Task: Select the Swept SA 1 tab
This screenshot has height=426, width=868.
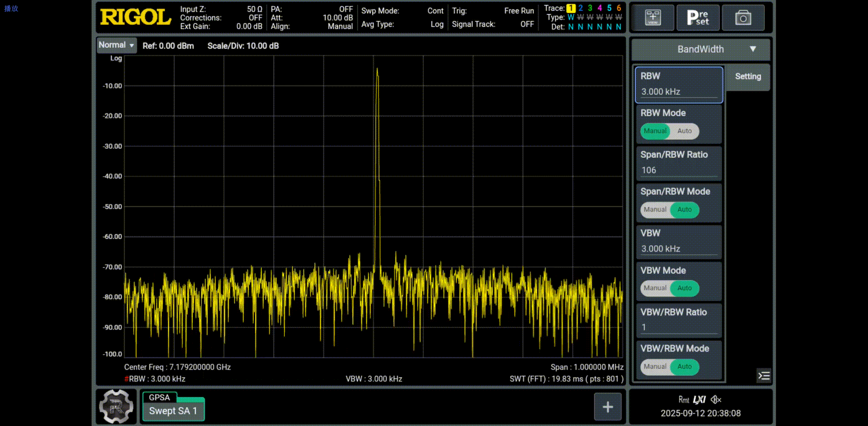Action: click(173, 411)
